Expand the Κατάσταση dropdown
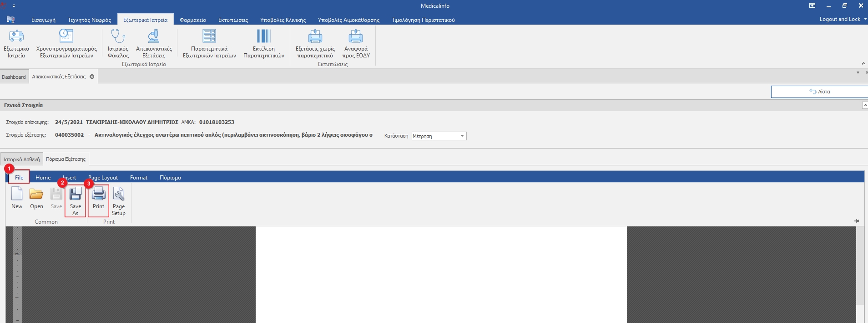This screenshot has width=868, height=323. click(462, 136)
